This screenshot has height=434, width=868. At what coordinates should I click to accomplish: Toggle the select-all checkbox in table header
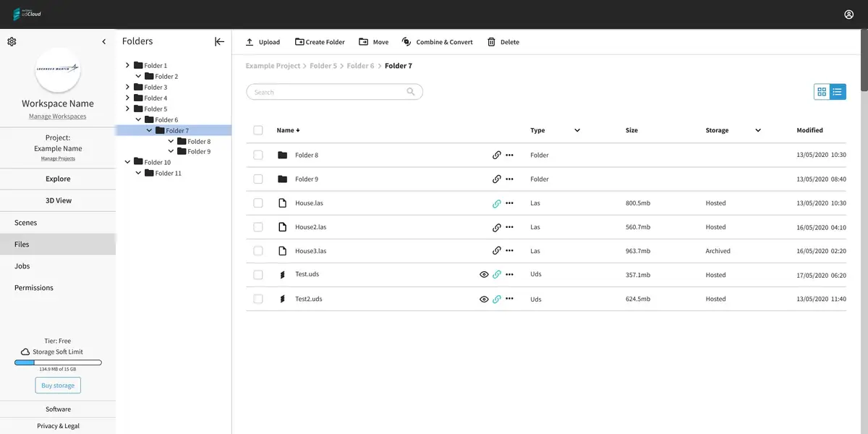[x=258, y=131]
